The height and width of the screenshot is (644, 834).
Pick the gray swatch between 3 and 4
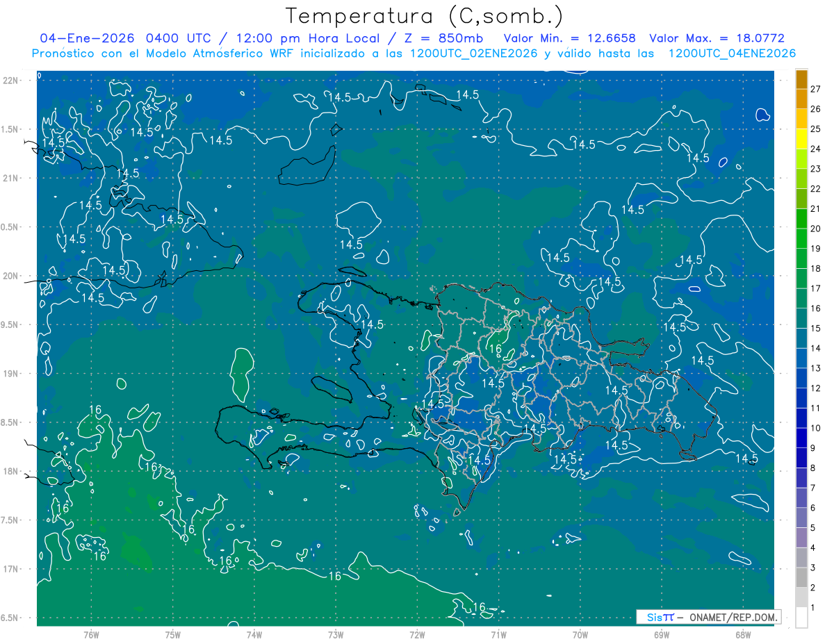tap(801, 558)
